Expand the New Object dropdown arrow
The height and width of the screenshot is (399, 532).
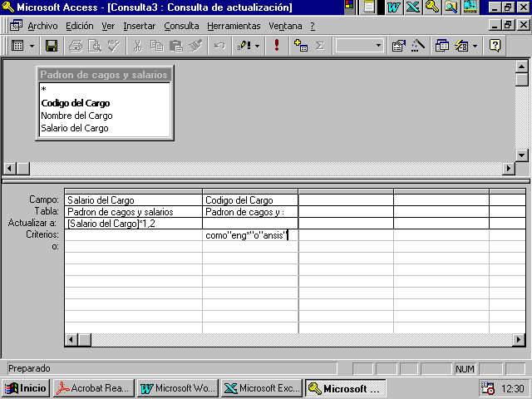(475, 46)
